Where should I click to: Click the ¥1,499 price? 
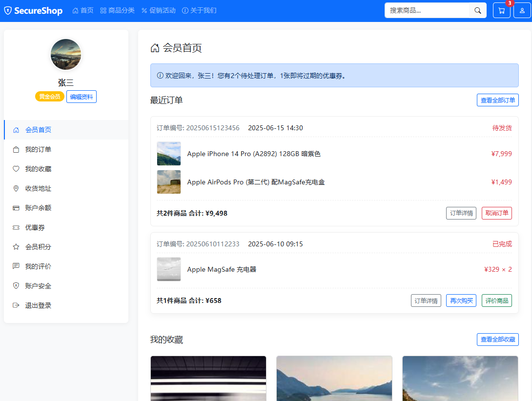pos(501,182)
